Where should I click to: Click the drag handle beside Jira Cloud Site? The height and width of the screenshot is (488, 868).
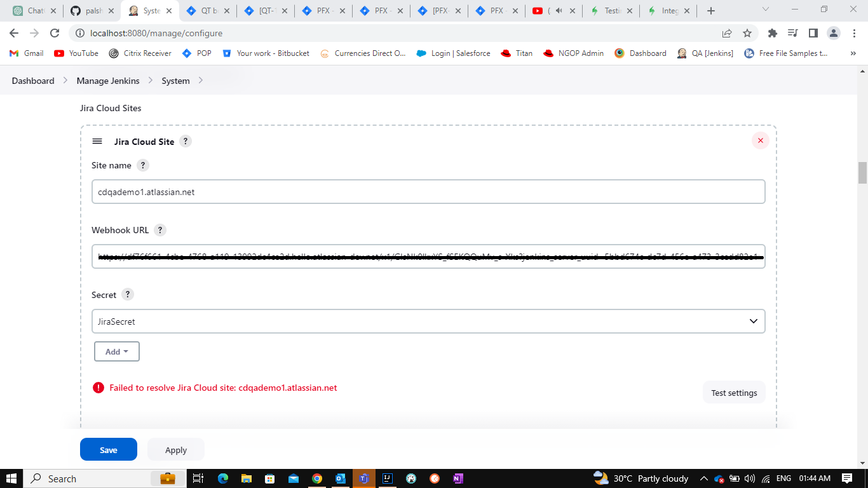click(97, 141)
